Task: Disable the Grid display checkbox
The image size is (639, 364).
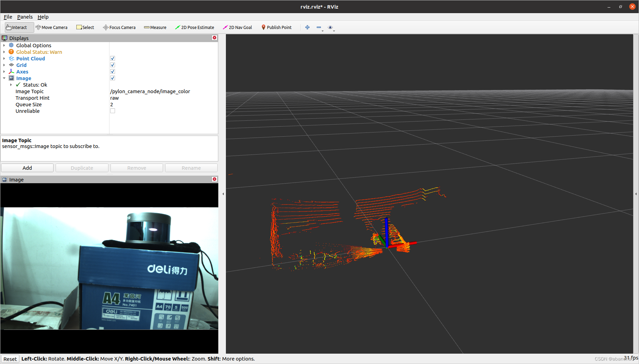Action: [112, 65]
